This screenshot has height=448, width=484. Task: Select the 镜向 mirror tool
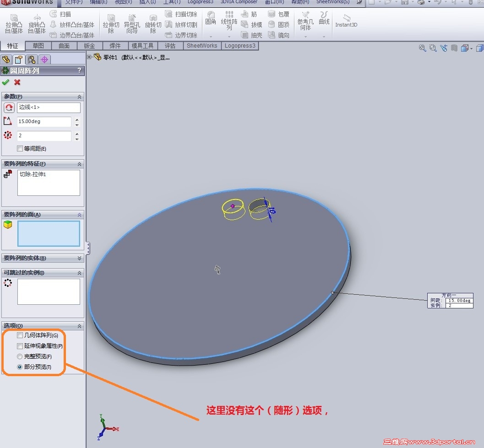(x=279, y=35)
